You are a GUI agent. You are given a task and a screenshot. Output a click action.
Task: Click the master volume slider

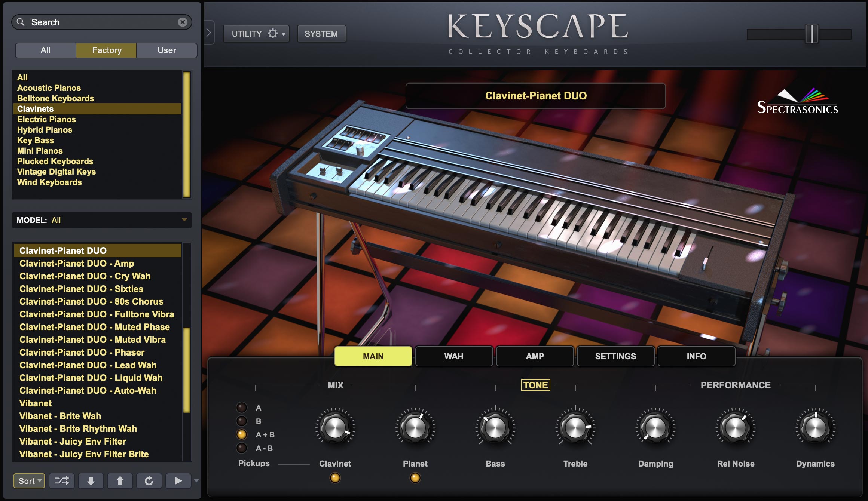tap(812, 34)
